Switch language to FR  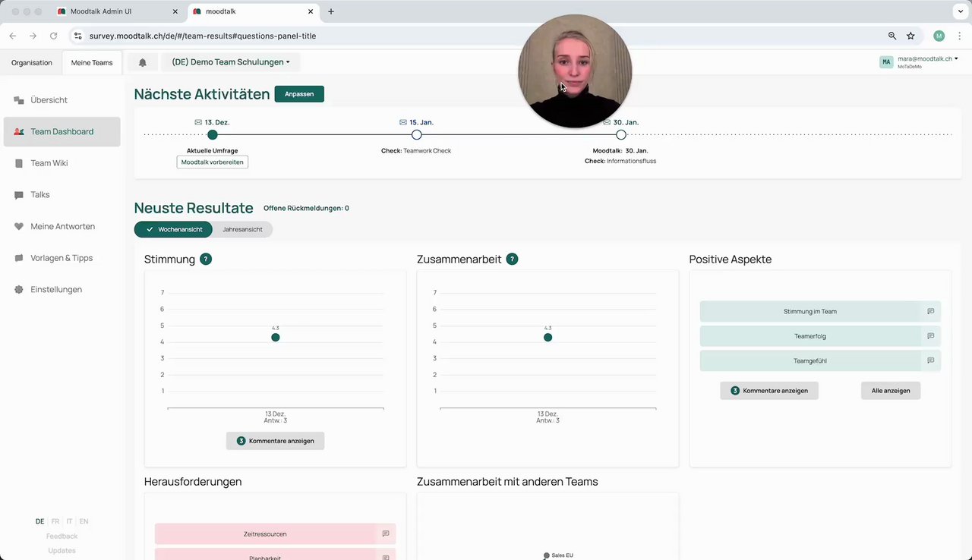tap(55, 521)
